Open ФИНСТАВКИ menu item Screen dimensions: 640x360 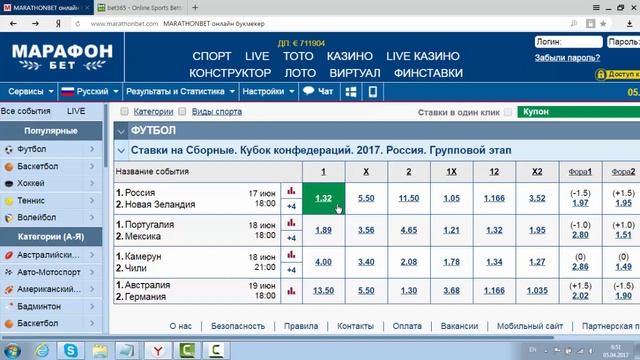coord(428,73)
